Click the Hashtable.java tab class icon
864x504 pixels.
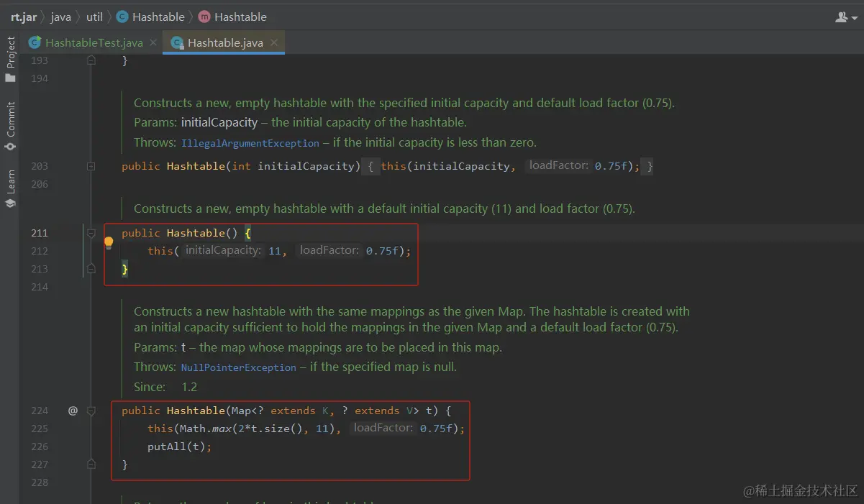[x=177, y=43]
